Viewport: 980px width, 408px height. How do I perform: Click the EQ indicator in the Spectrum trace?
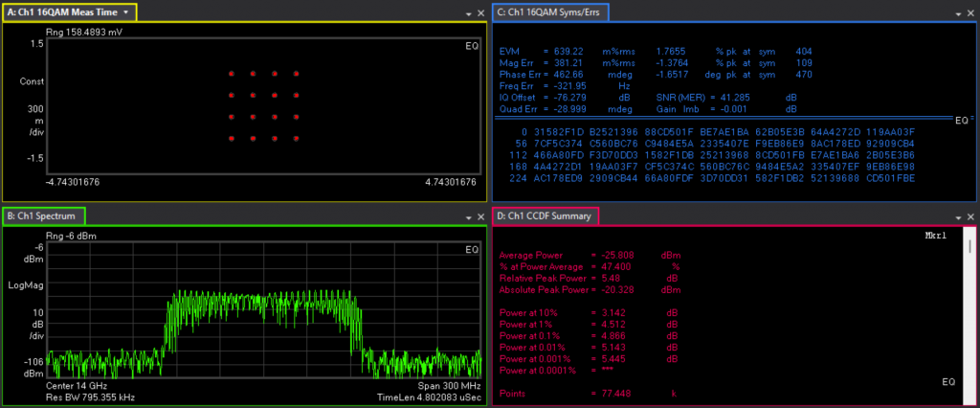472,249
